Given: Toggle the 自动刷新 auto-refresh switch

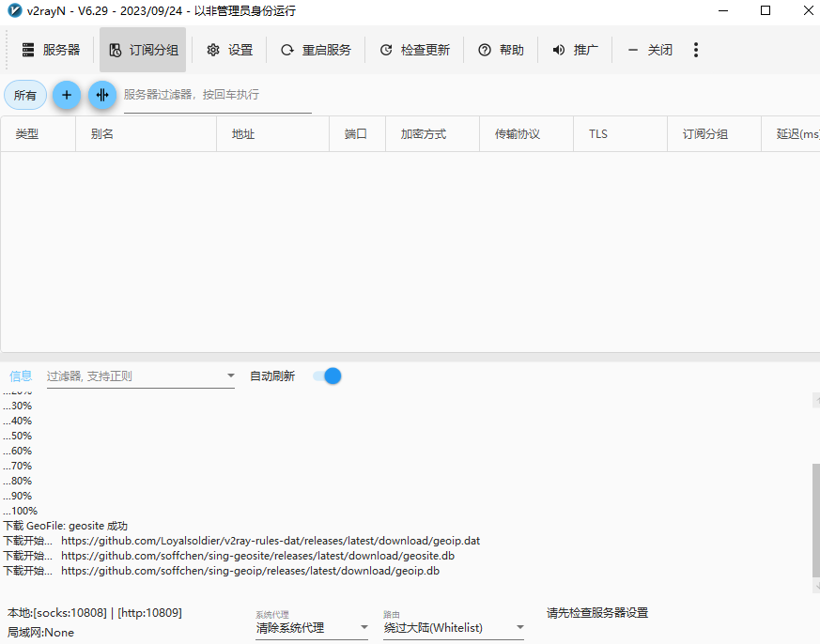Looking at the screenshot, I should click(327, 376).
